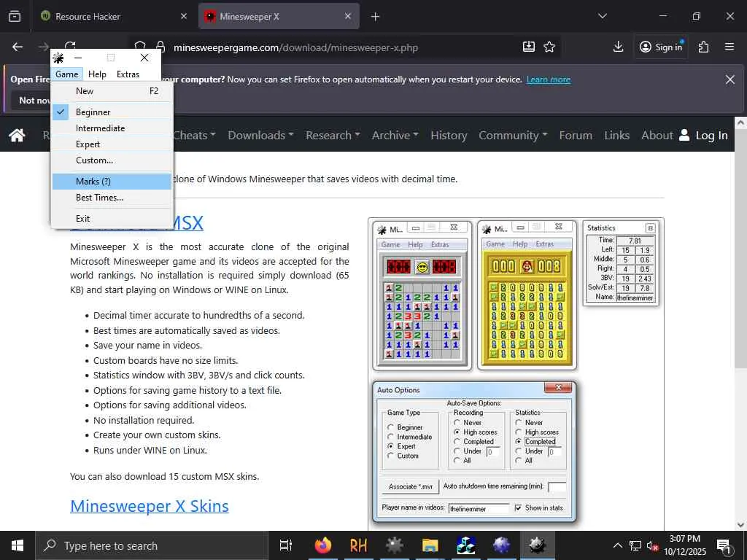Open Firefox View icon at top left
The width and height of the screenshot is (747, 560).
[15, 16]
